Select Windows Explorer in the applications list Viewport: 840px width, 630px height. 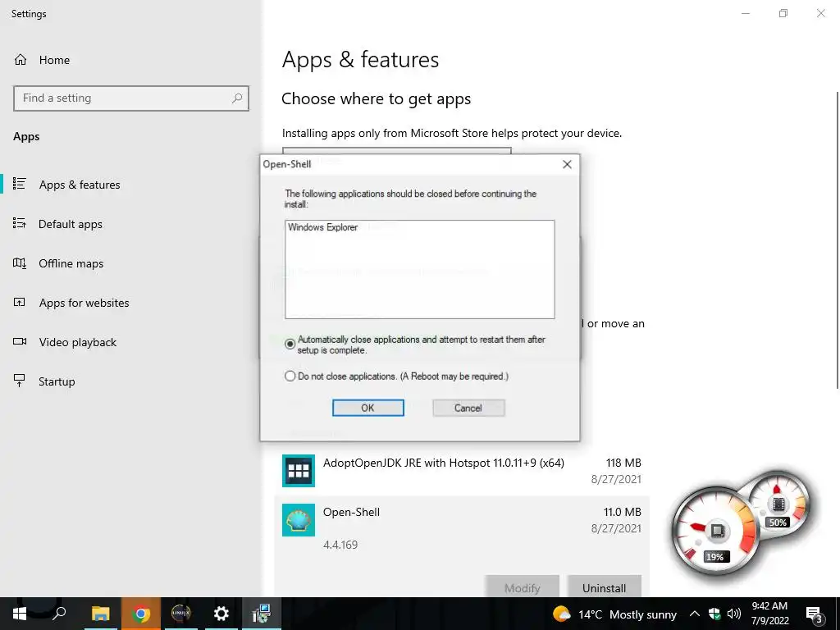pyautogui.click(x=322, y=227)
